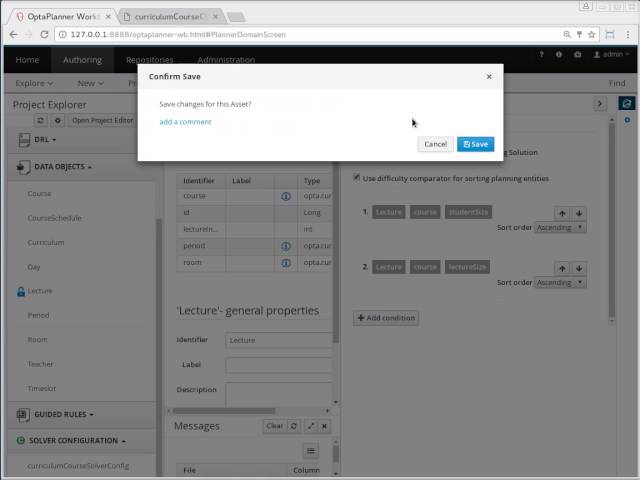Click the info icon in top navbar
Screen dimensions: 640x480
[x=559, y=54]
